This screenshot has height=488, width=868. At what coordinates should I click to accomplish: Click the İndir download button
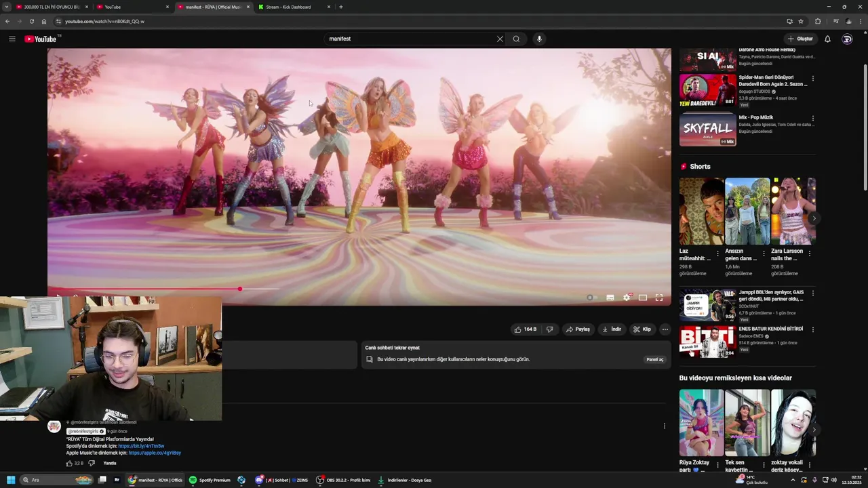pos(612,329)
